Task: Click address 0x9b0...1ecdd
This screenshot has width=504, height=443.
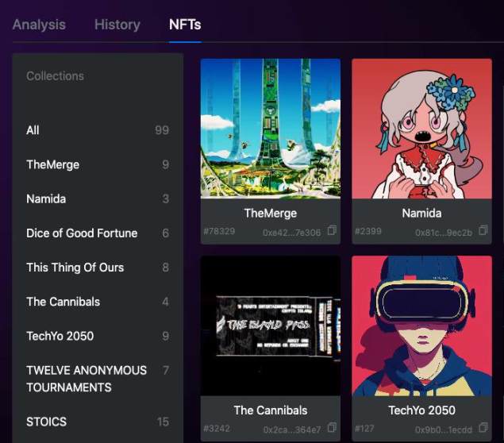Action: 444,430
